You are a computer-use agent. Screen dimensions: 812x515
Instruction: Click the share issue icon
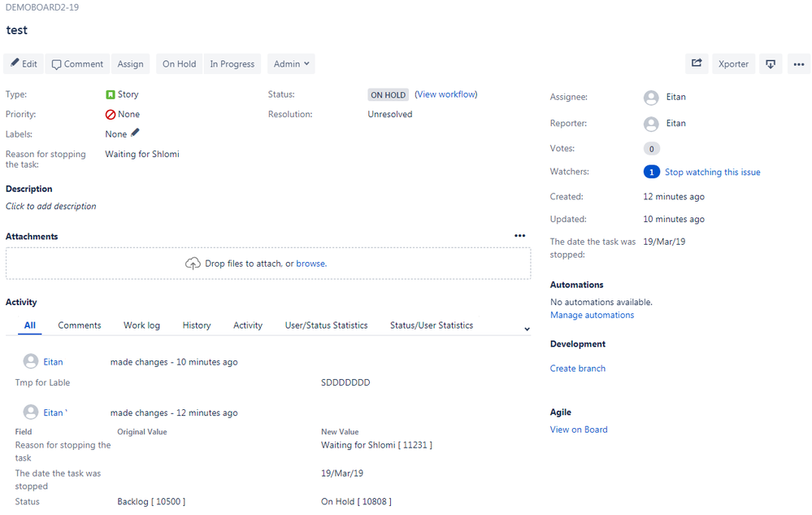coord(697,63)
